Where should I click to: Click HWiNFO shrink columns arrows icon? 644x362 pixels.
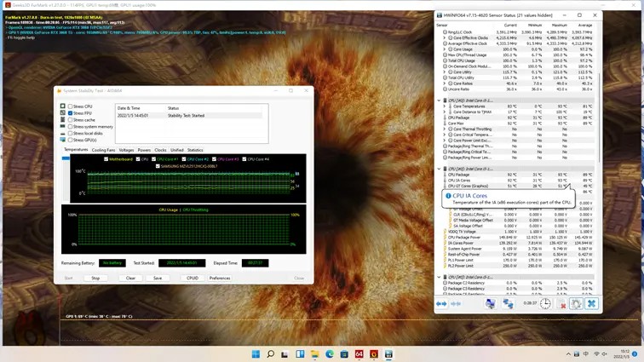(x=456, y=303)
